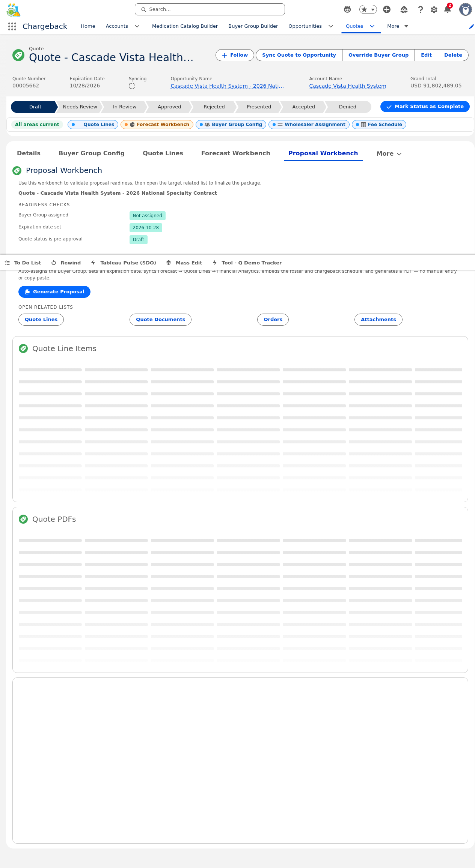
Task: Click the Generate Proposal button
Action: (54, 292)
